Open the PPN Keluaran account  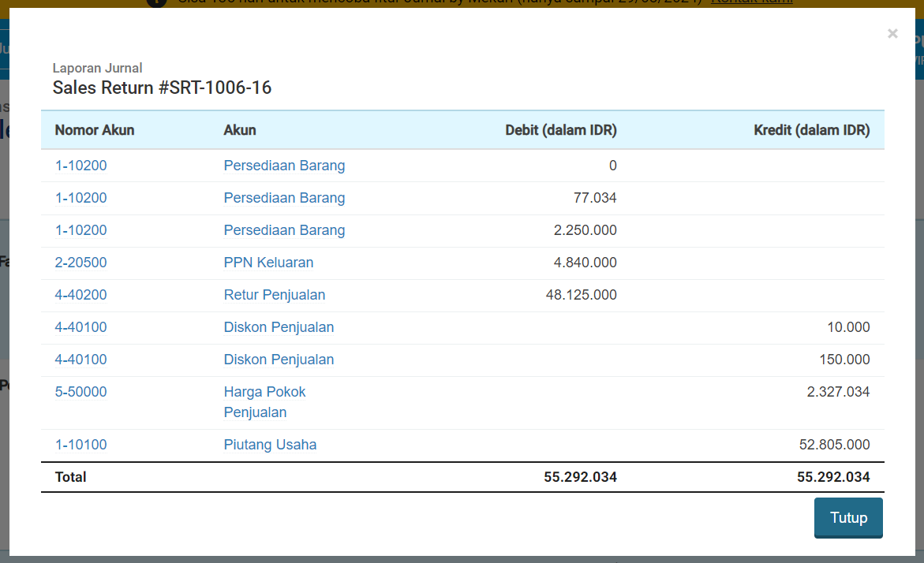pyautogui.click(x=268, y=263)
